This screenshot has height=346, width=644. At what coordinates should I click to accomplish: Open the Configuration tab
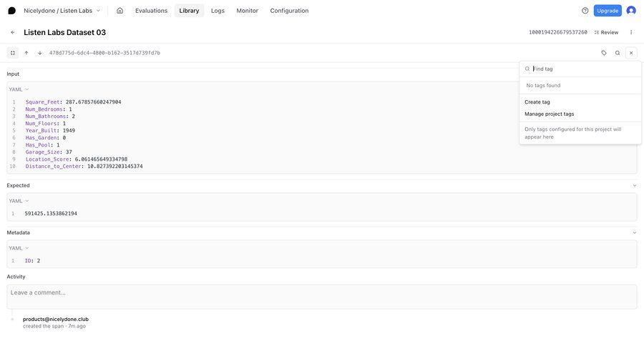coord(289,11)
